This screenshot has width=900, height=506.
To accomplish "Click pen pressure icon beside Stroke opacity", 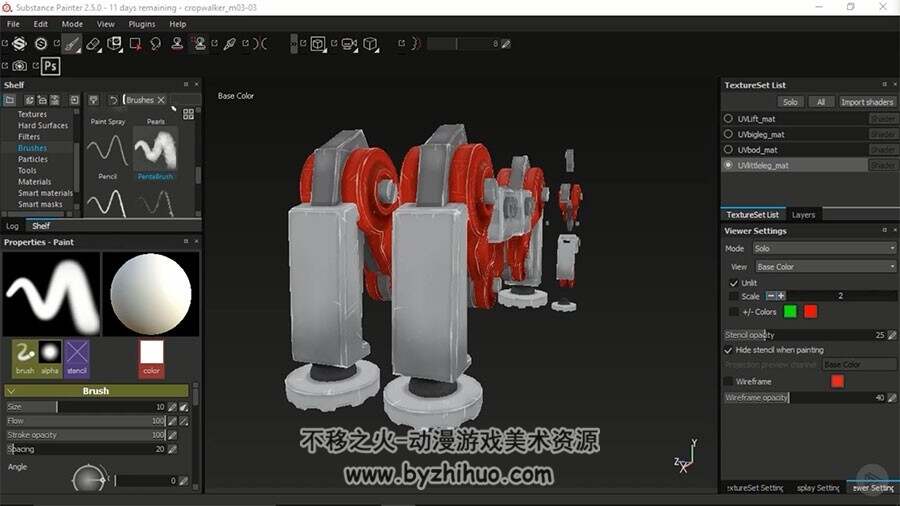I will (x=172, y=435).
